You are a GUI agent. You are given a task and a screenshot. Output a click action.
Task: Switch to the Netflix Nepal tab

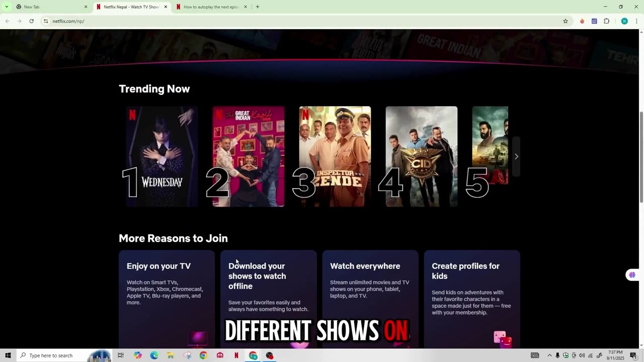coord(132,7)
